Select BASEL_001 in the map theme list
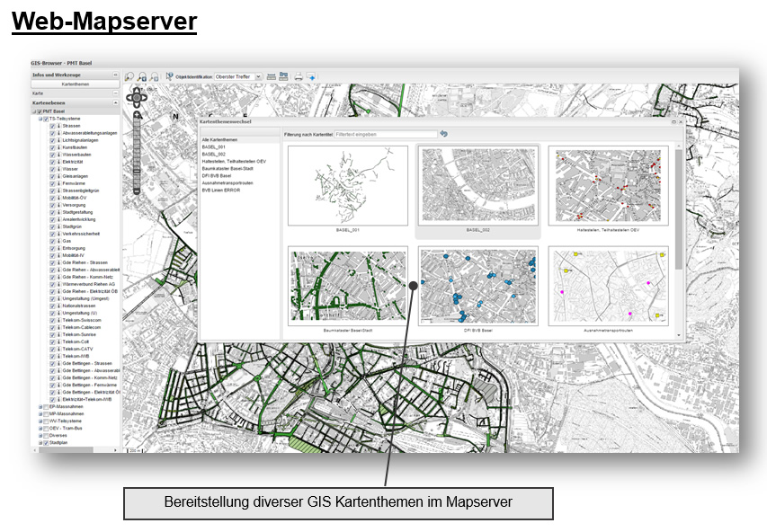 tap(212, 147)
